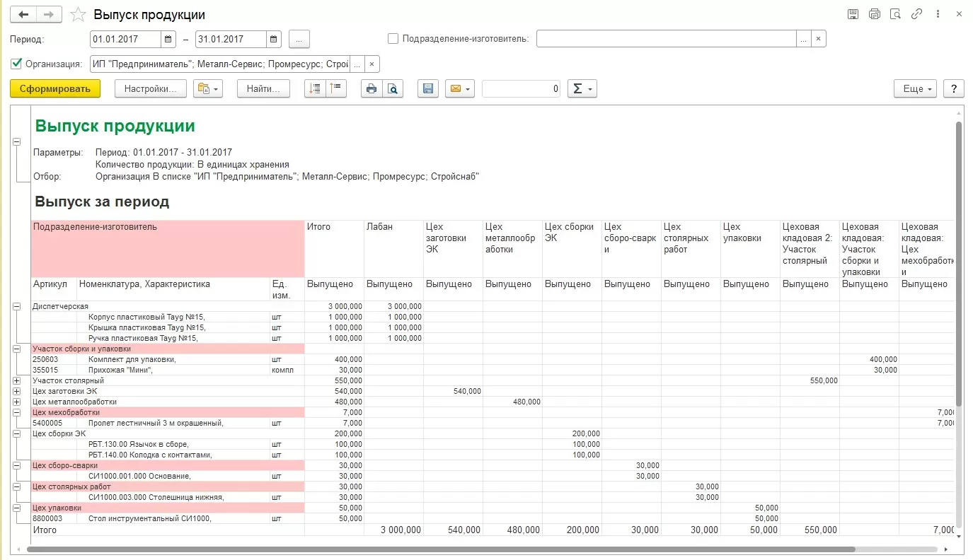Image resolution: width=973 pixels, height=560 pixels.
Task: Open report Настройки
Action: [x=150, y=89]
